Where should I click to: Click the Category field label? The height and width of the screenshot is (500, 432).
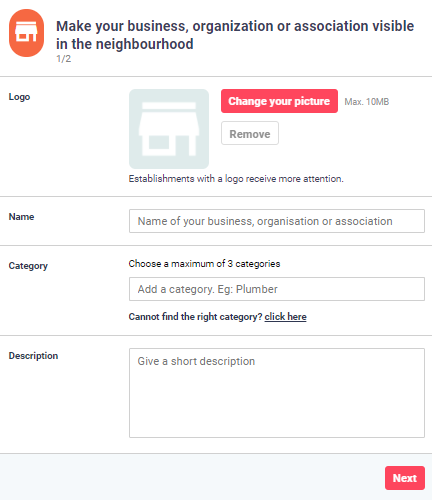click(x=28, y=266)
